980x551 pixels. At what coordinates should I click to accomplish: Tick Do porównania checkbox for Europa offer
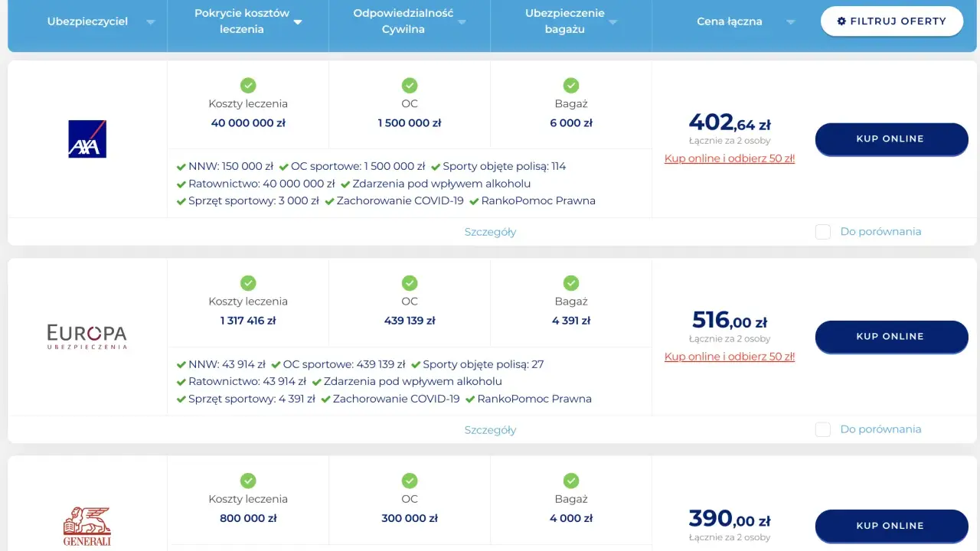click(x=823, y=429)
